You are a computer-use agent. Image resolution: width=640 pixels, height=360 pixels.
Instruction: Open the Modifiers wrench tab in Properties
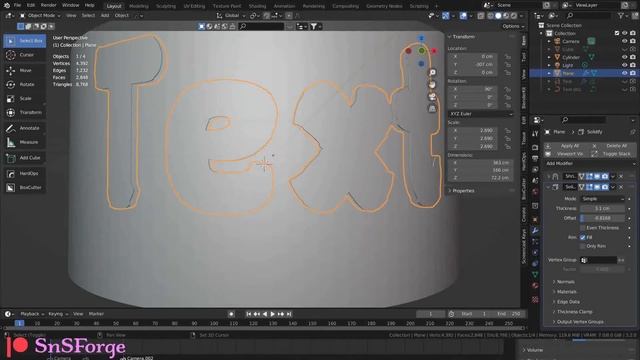[x=535, y=231]
